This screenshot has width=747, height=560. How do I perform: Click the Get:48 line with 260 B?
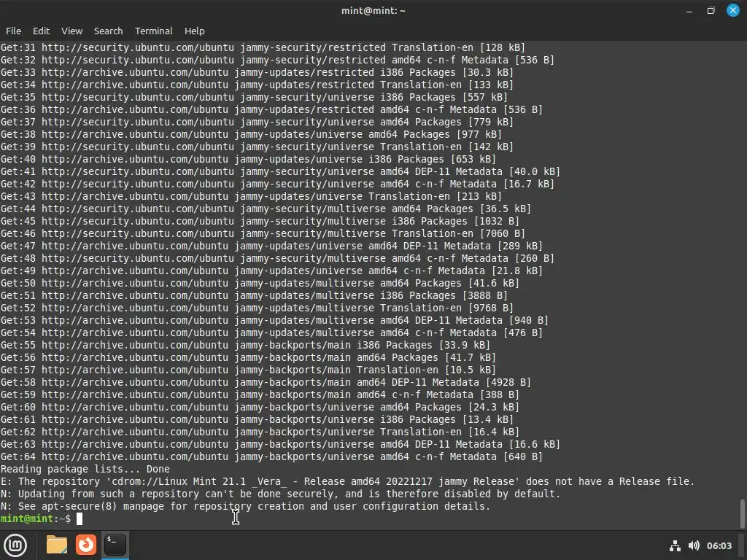click(277, 258)
